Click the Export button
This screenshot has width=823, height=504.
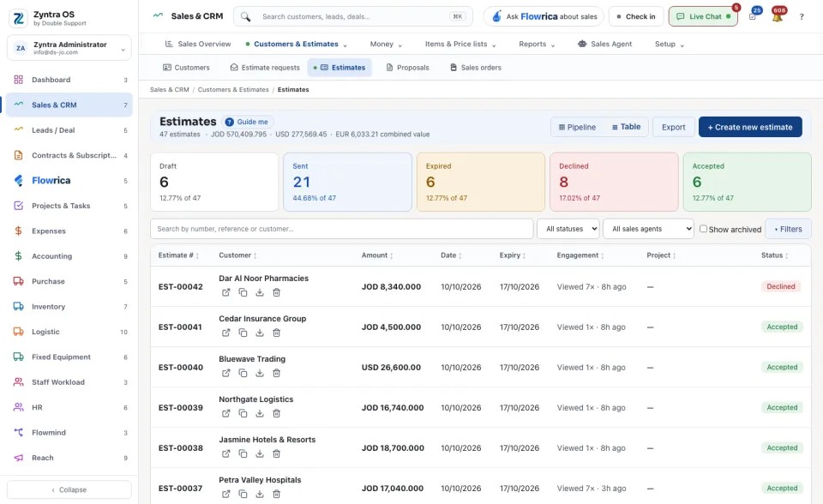(x=674, y=127)
